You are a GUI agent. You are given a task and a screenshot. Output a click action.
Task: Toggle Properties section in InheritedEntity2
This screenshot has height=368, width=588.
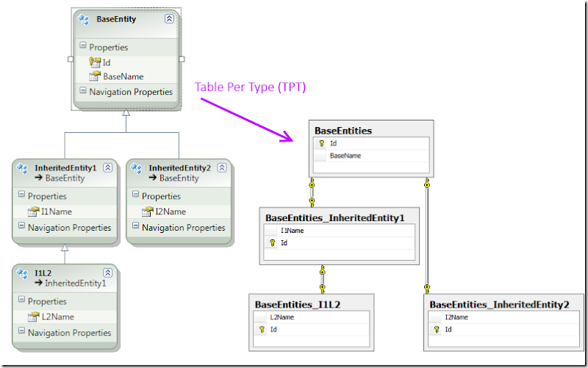pyautogui.click(x=135, y=196)
